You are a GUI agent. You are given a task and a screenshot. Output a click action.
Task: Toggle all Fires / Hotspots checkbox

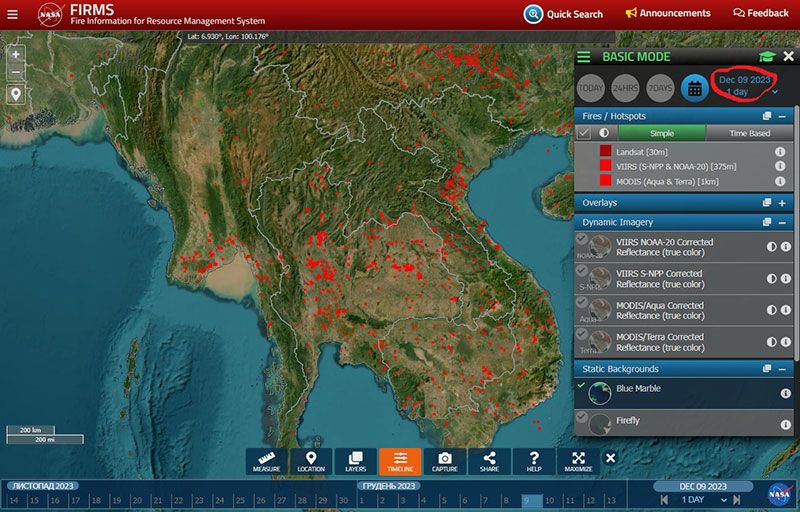tap(584, 133)
